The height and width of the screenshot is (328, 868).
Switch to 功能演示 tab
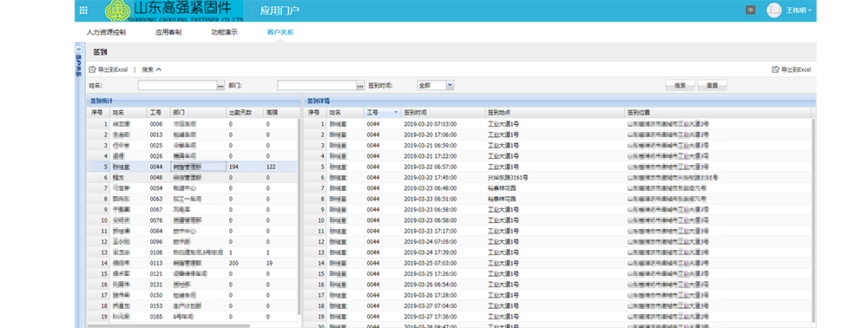[x=224, y=32]
